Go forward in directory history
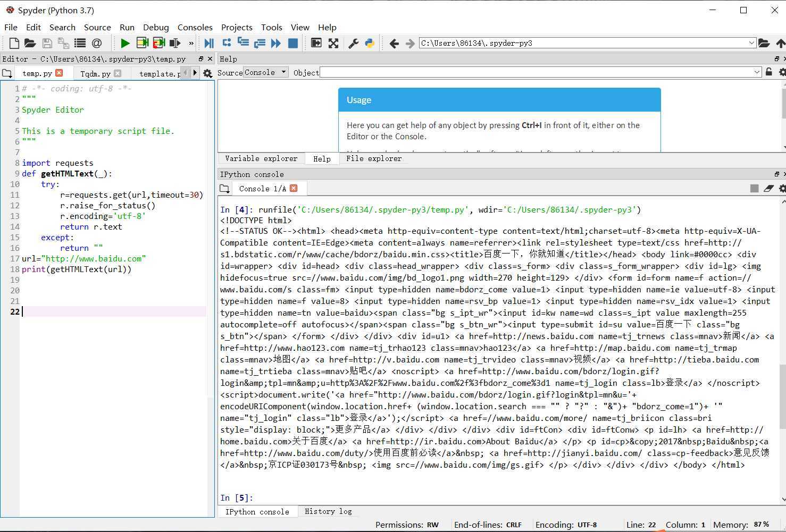Image resolution: width=786 pixels, height=532 pixels. click(410, 43)
